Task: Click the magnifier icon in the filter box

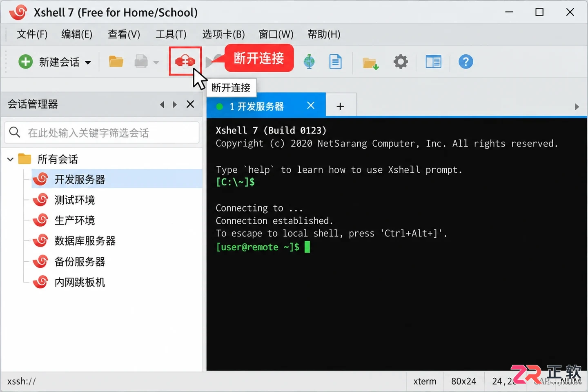Action: [x=15, y=132]
